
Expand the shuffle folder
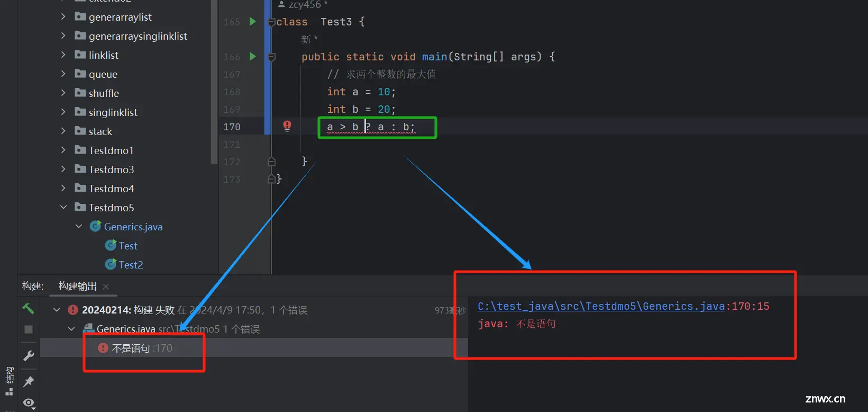pos(63,93)
